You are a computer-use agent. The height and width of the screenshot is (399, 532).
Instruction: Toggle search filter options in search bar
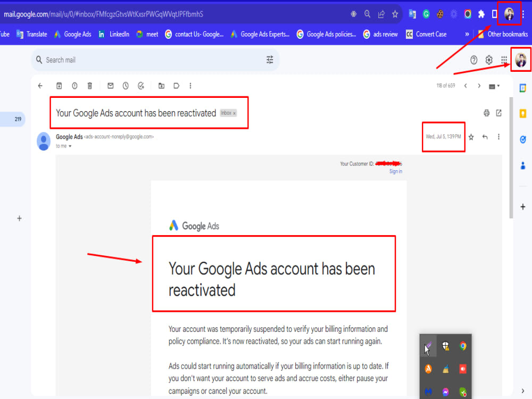click(270, 60)
